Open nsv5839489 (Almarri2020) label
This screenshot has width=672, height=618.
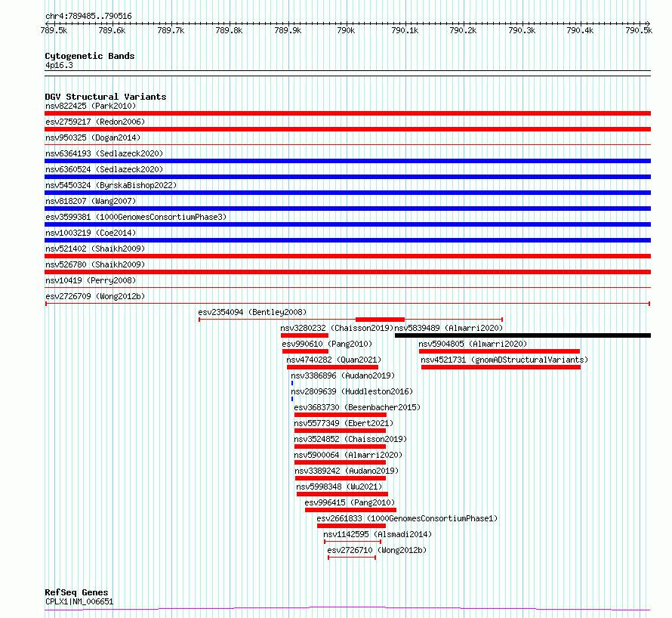point(449,328)
